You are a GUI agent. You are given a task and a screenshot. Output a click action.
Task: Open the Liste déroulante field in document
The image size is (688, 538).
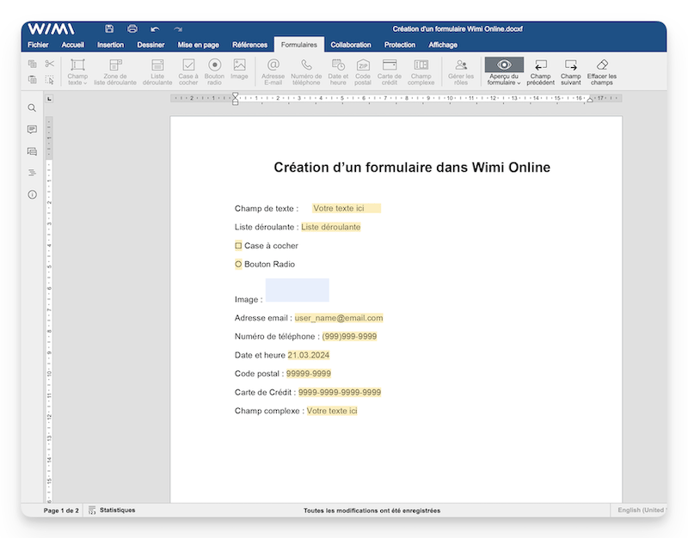click(x=330, y=227)
